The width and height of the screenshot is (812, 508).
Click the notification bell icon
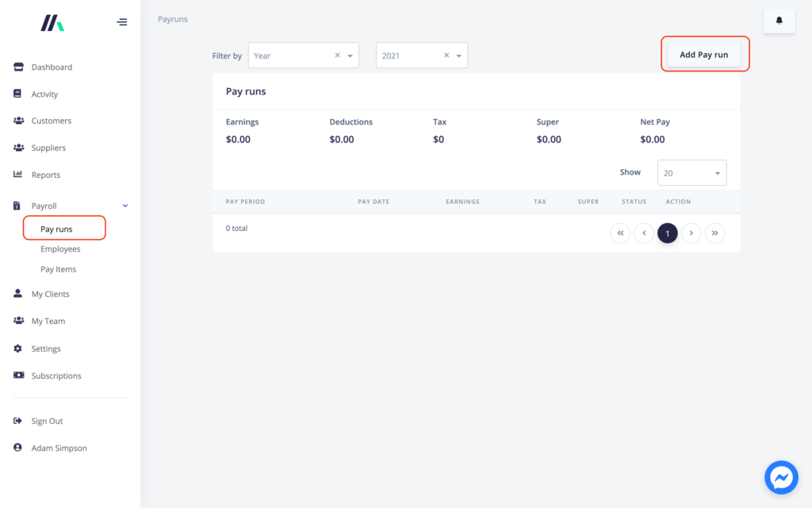[779, 21]
